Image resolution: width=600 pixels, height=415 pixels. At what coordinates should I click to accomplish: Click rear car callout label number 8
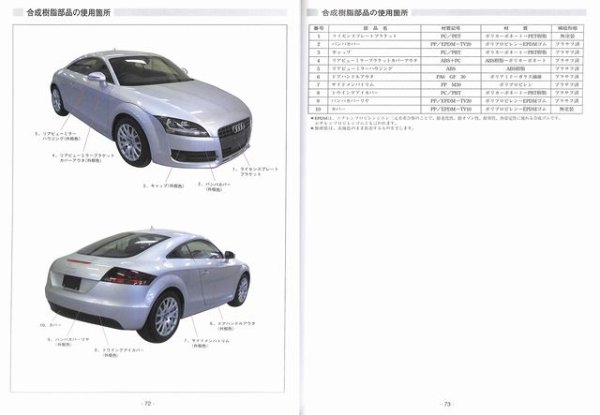tap(119, 352)
